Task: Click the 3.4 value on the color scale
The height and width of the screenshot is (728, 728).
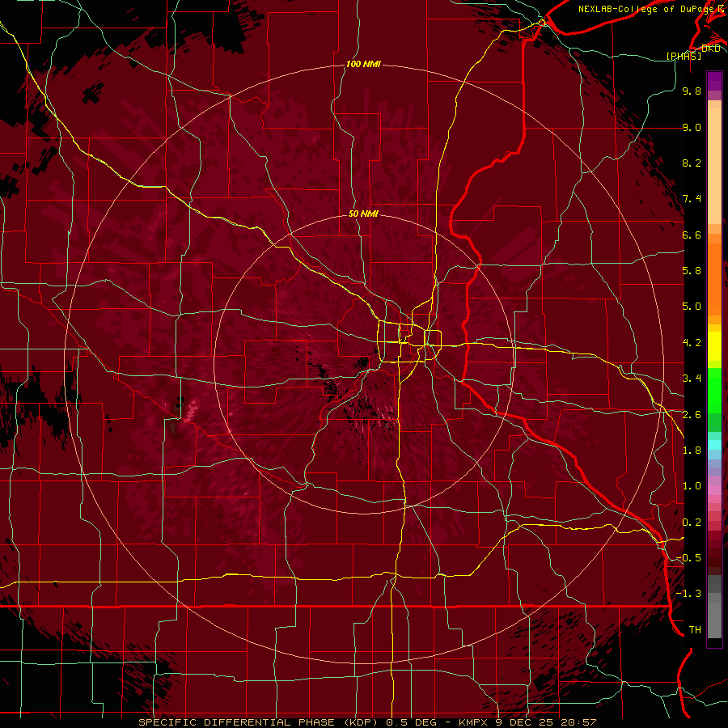Action: coord(692,379)
